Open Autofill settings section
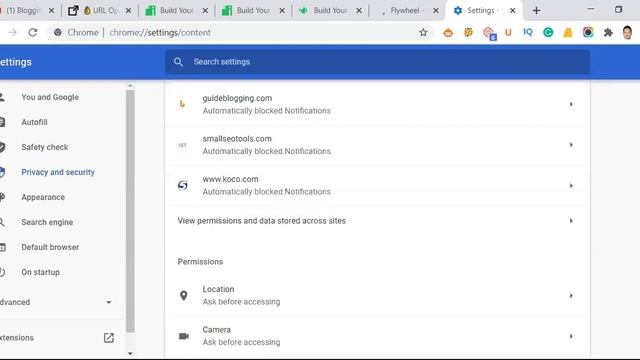Screen dimensions: 640x360 tap(34, 122)
